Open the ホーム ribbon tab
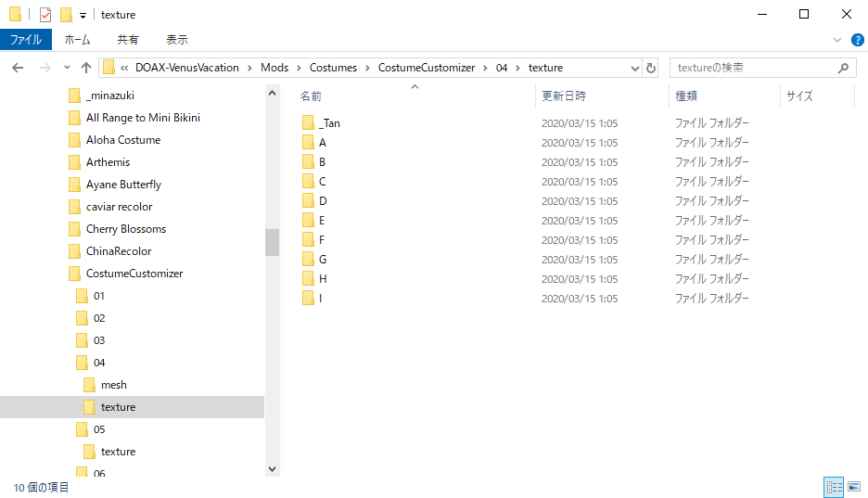This screenshot has height=498, width=868. (77, 39)
